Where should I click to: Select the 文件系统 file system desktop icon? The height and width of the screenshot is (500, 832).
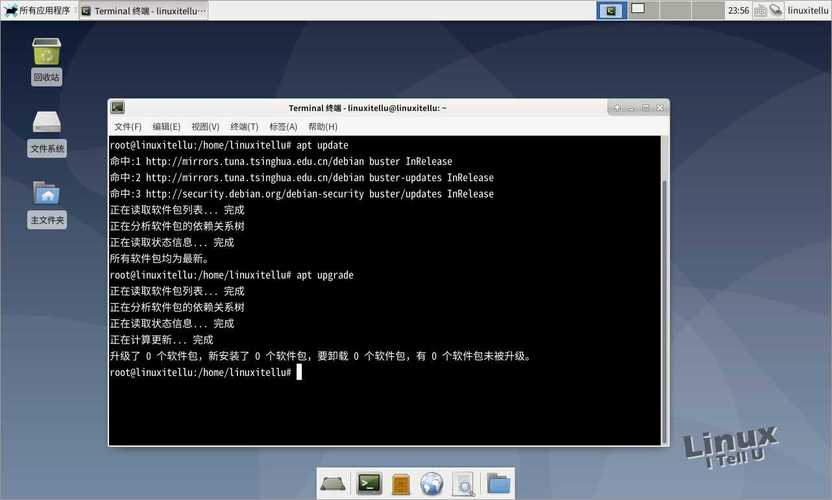point(47,133)
